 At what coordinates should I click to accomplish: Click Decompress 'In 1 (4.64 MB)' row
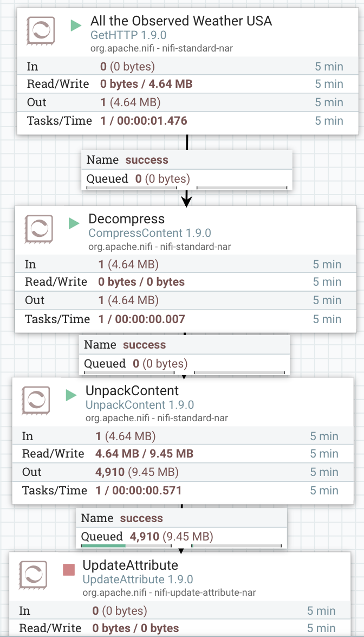click(x=185, y=264)
